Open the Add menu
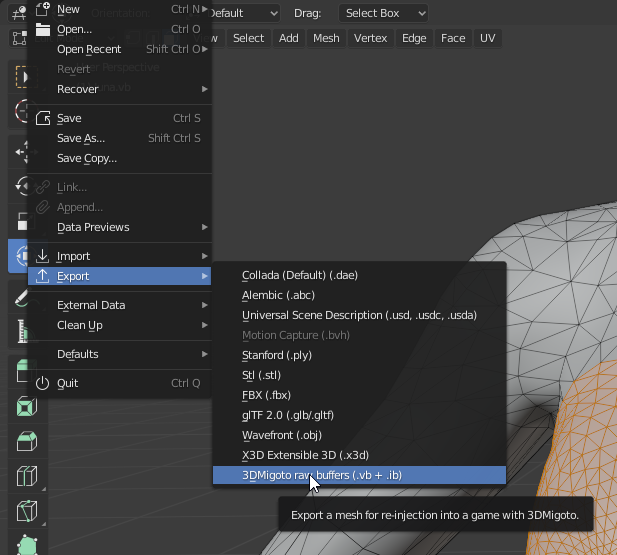The width and height of the screenshot is (617, 555). click(x=288, y=38)
